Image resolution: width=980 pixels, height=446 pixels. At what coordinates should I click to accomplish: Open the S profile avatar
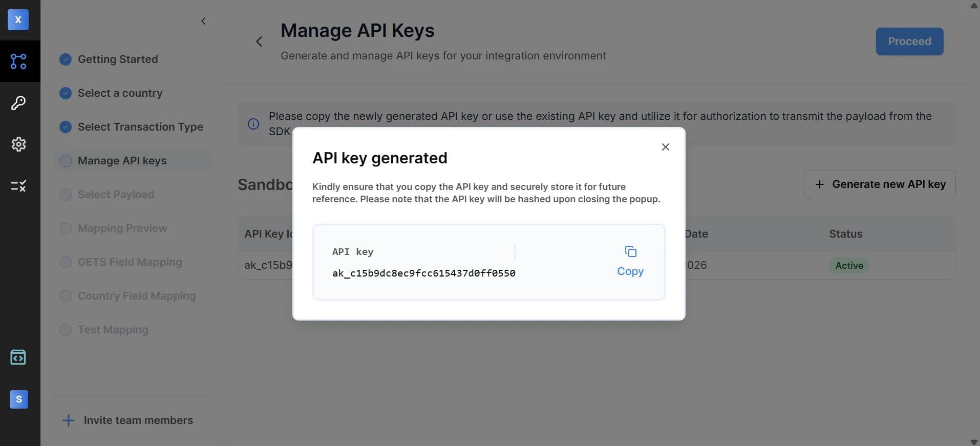tap(18, 399)
